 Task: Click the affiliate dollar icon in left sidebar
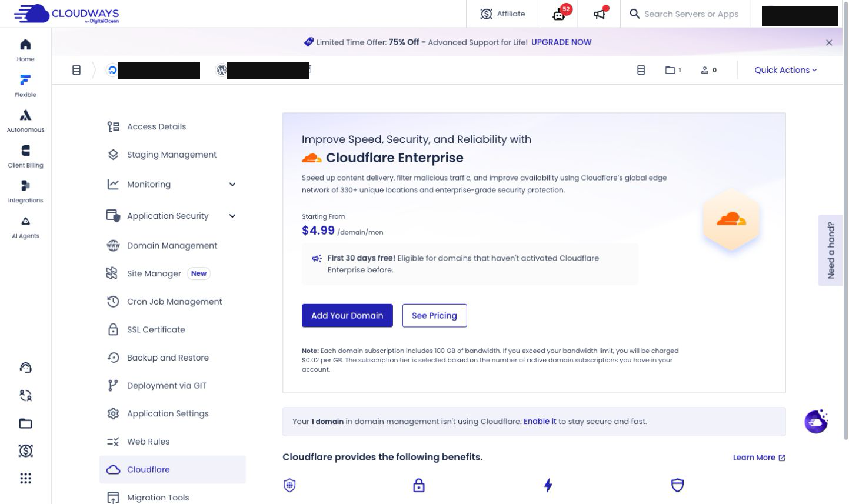(25, 451)
